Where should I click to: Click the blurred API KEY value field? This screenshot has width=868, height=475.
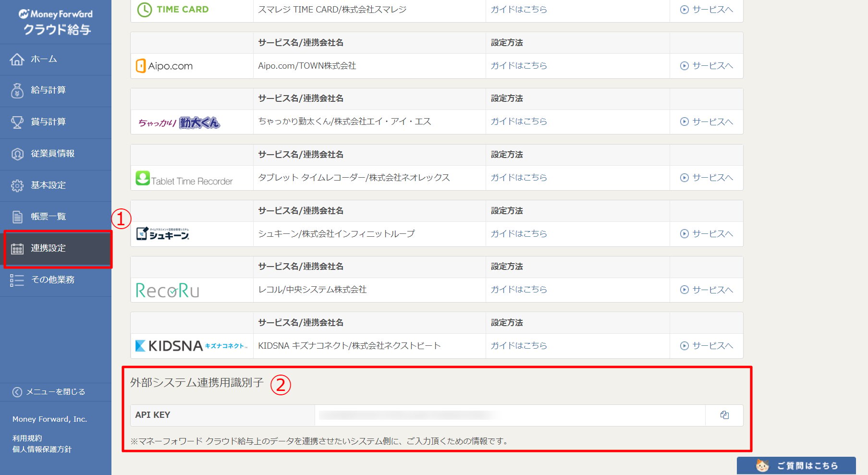coord(510,415)
